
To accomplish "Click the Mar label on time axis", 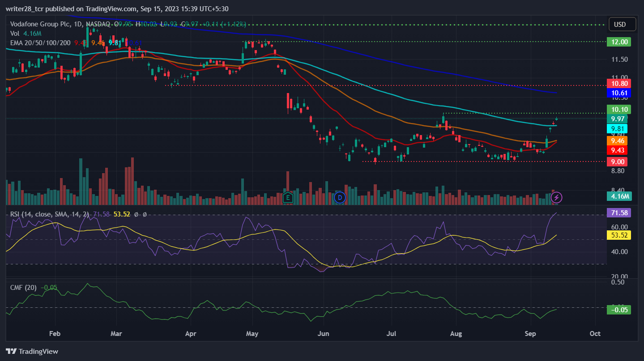I will (x=116, y=334).
